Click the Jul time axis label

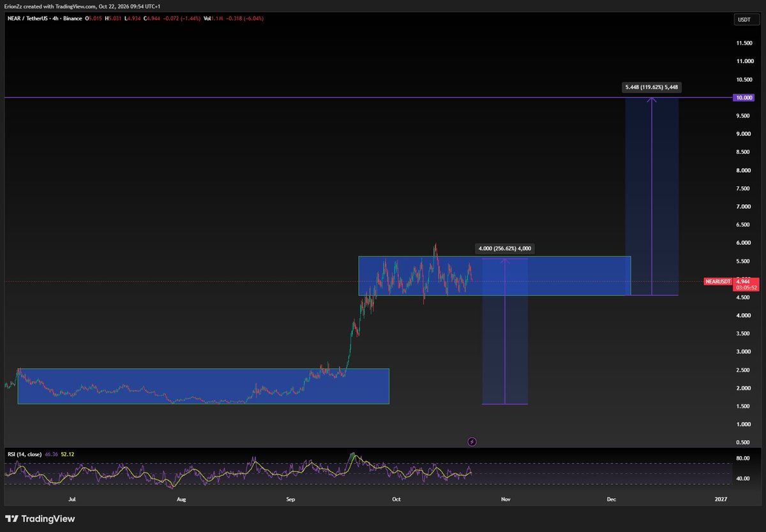[72, 498]
